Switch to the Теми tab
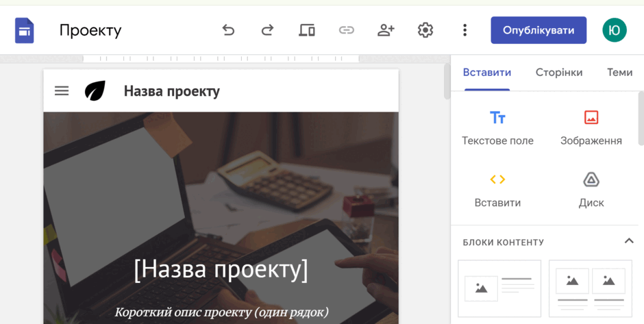Image resolution: width=644 pixels, height=324 pixels. [x=620, y=73]
